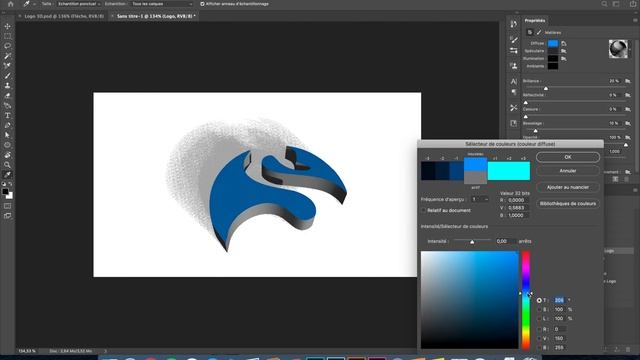Viewport: 640px width, 360px height.
Task: Click the Brillance texture folder icon
Action: [x=627, y=81]
